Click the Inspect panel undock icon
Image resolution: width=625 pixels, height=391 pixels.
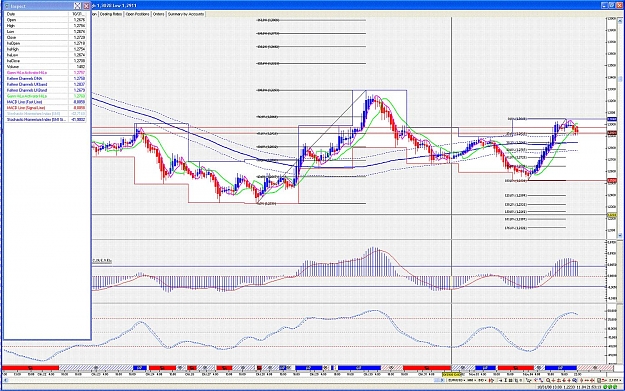pos(77,6)
